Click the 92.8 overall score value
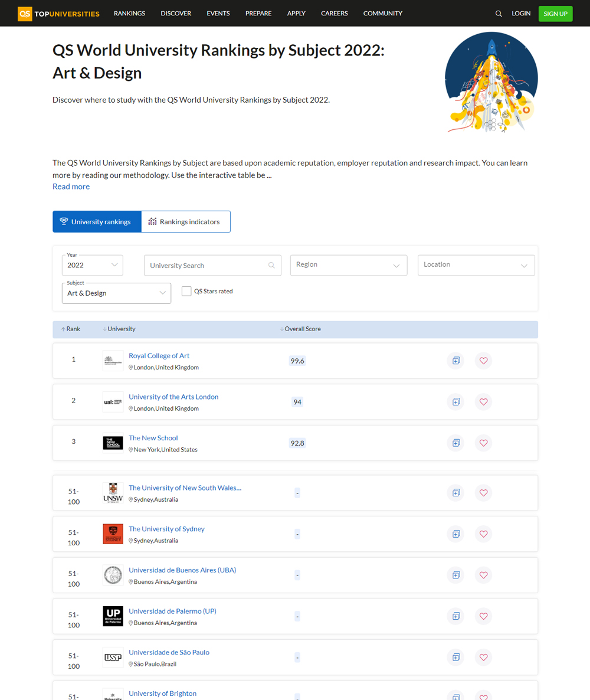The image size is (590, 700). pos(297,443)
